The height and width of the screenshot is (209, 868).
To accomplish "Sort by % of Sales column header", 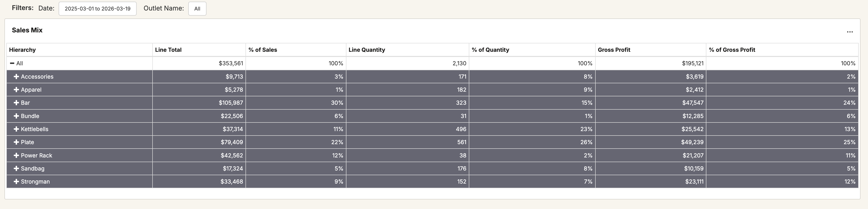I will click(263, 50).
